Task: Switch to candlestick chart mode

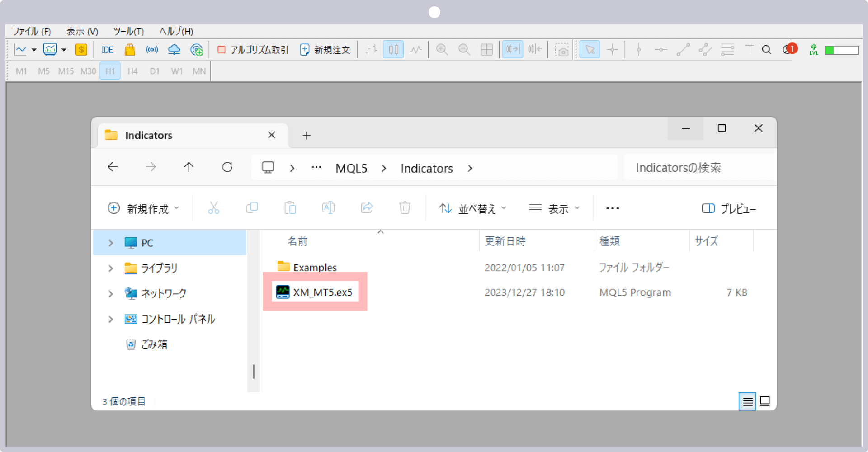Action: [393, 50]
